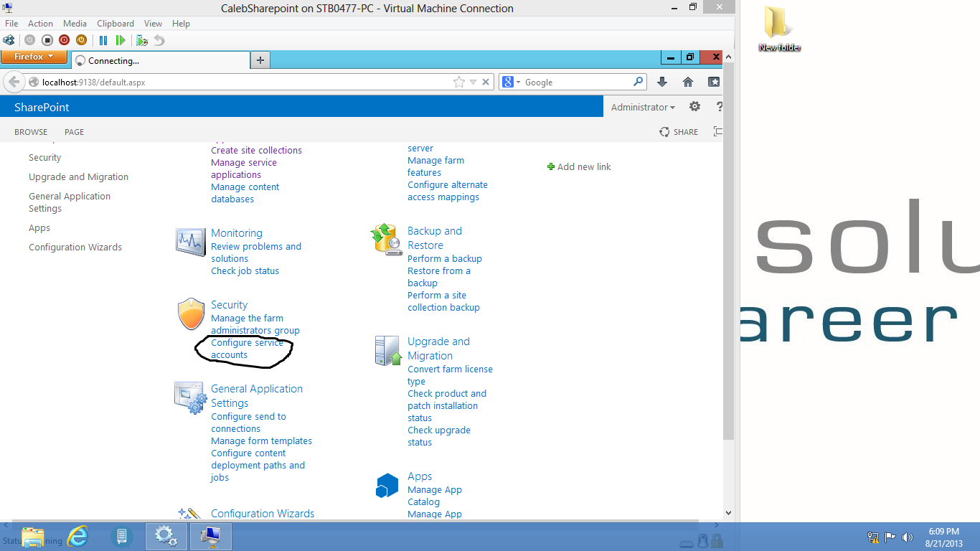This screenshot has width=980, height=551.
Task: Click the red Shut Down icon
Action: [64, 40]
